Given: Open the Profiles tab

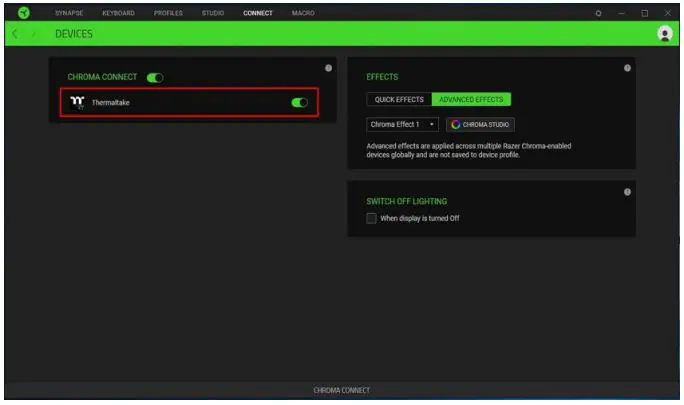Looking at the screenshot, I should [x=168, y=13].
